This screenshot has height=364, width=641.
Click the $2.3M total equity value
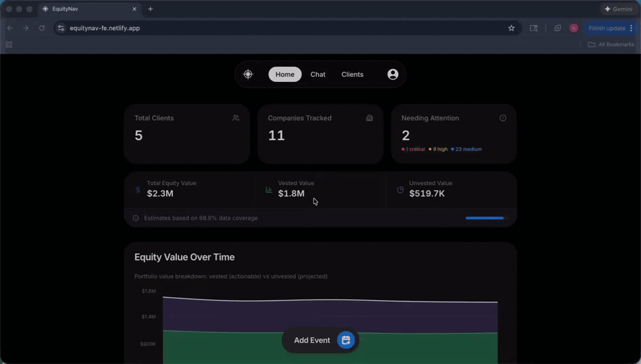160,194
